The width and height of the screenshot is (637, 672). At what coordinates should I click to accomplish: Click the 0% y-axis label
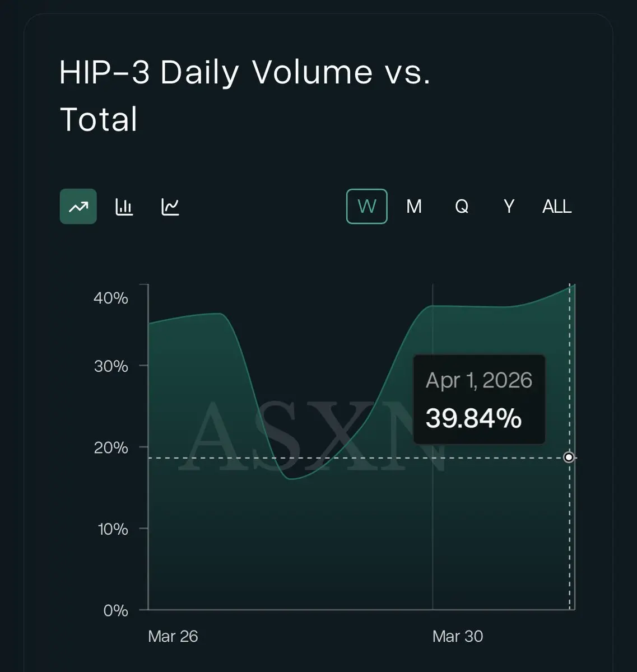coord(115,610)
